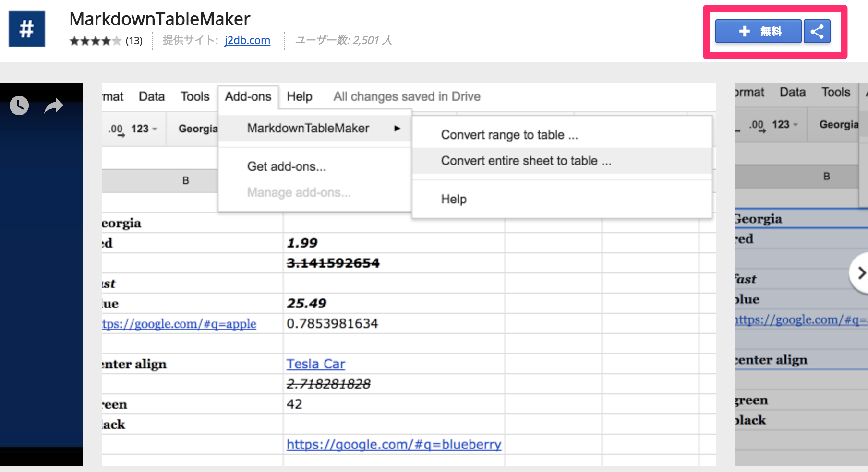Open the Georgia font selector
The image size is (868, 472).
197,129
